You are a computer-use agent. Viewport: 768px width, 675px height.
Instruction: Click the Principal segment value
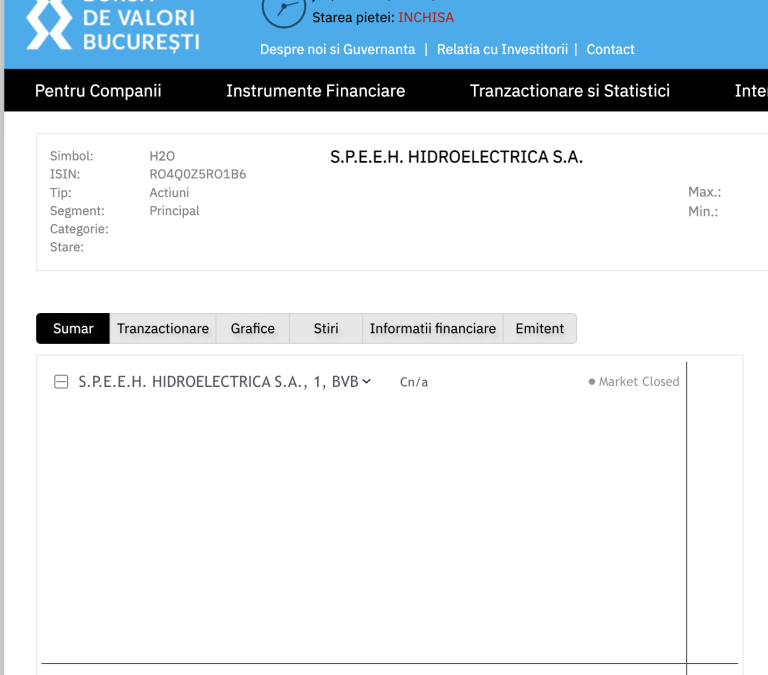pyautogui.click(x=174, y=211)
